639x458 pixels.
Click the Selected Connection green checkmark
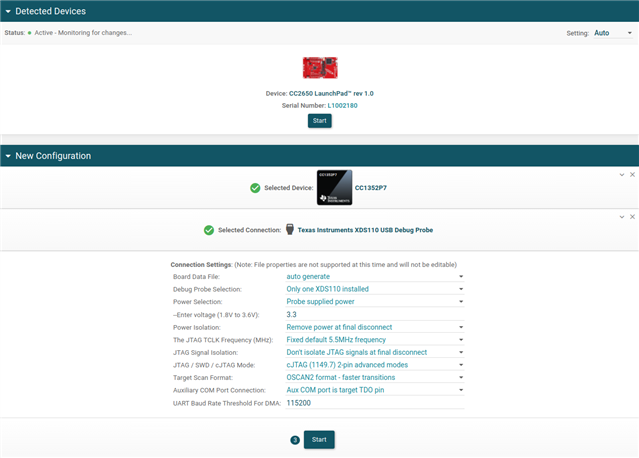click(x=209, y=230)
